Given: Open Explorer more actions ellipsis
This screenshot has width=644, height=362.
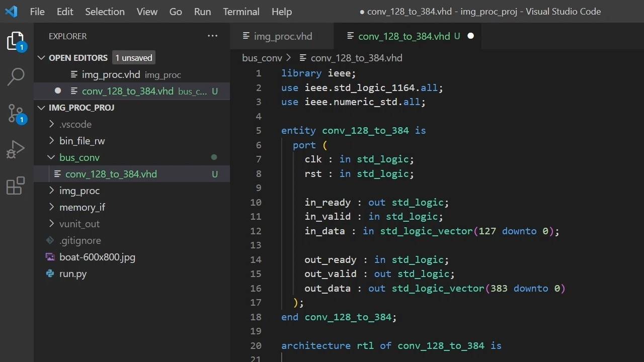Looking at the screenshot, I should (213, 36).
